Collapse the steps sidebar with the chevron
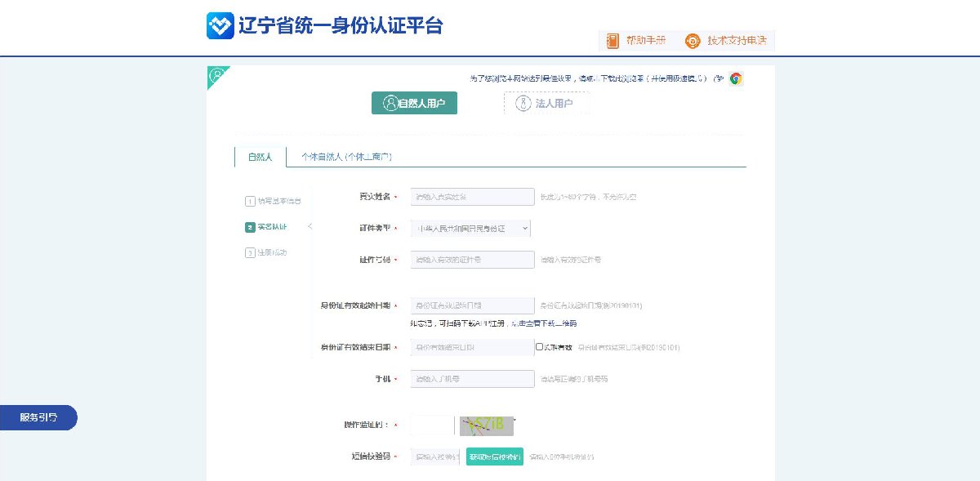980x481 pixels. (310, 226)
